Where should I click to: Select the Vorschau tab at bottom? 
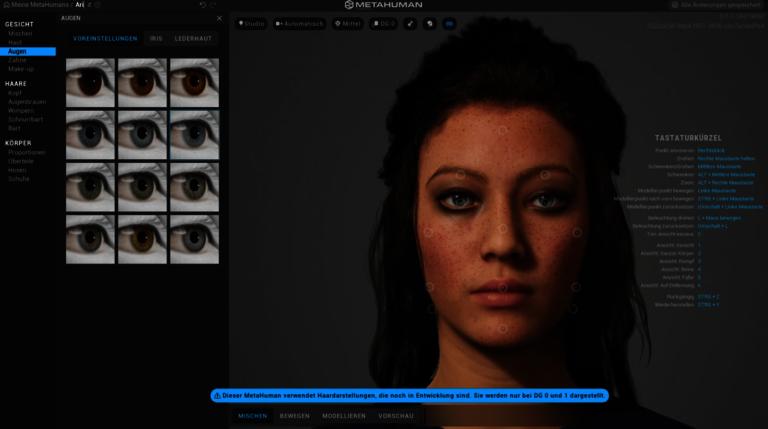click(396, 416)
